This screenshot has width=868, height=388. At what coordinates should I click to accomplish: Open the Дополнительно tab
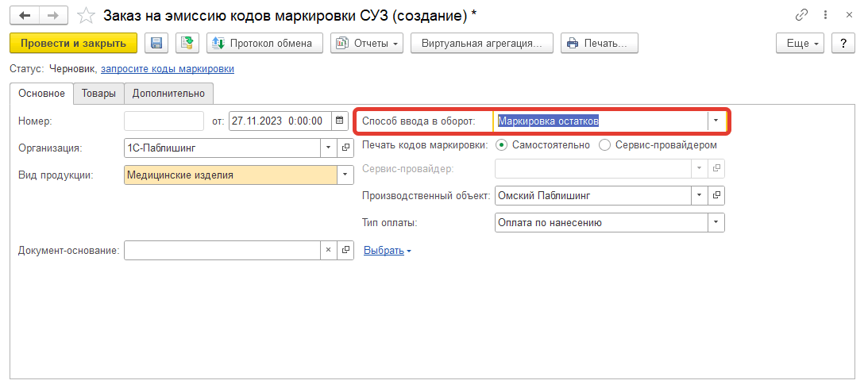[x=168, y=94]
